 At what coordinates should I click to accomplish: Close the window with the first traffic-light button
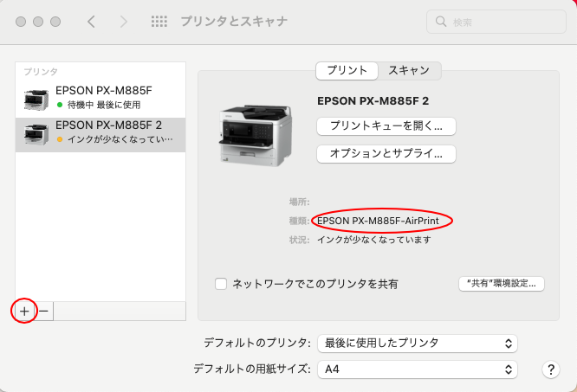21,22
